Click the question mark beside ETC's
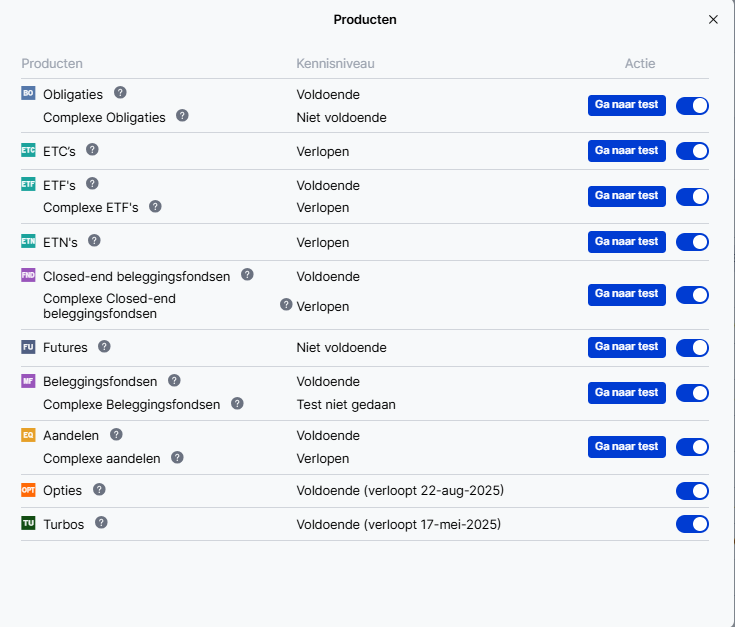 pyautogui.click(x=92, y=149)
